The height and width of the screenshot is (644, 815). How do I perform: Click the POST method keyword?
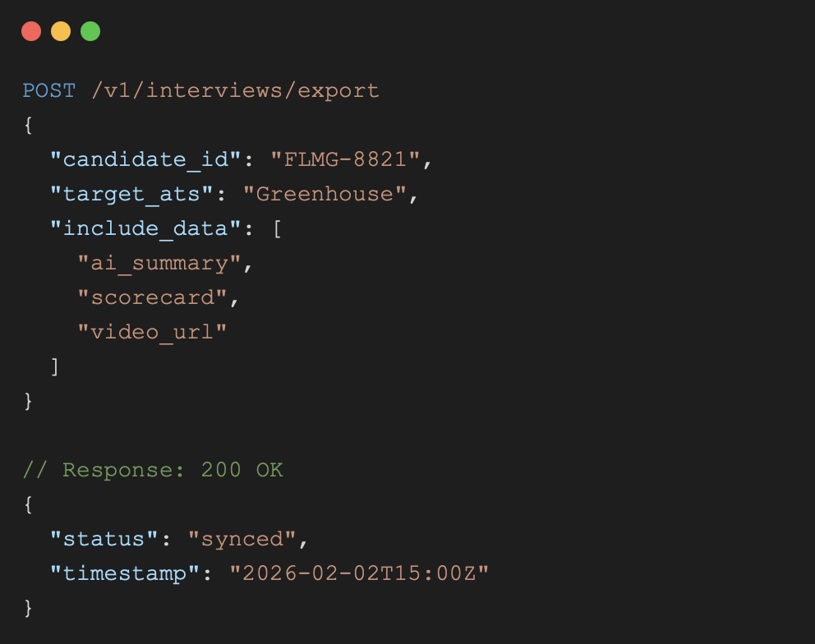coord(49,90)
